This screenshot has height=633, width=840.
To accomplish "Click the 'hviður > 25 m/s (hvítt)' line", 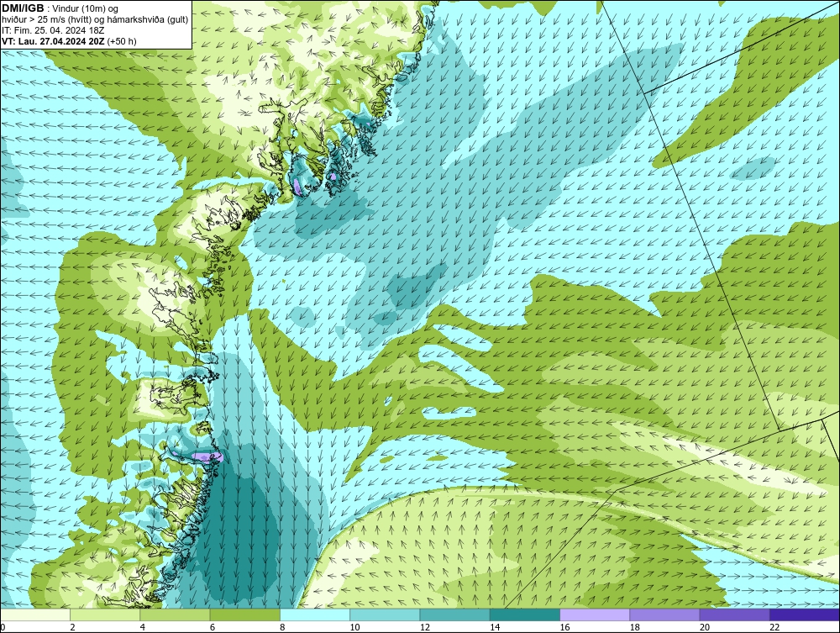I will (x=46, y=19).
